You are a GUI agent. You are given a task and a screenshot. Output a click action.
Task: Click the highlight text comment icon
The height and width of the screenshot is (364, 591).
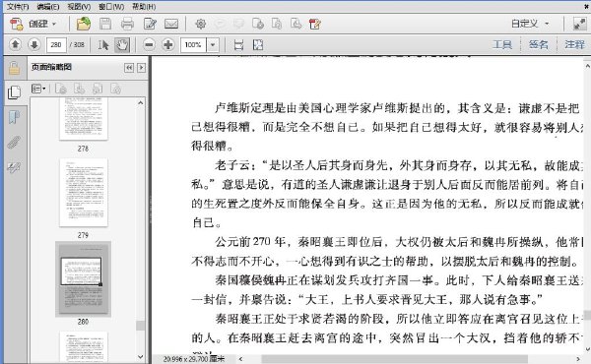tap(238, 24)
